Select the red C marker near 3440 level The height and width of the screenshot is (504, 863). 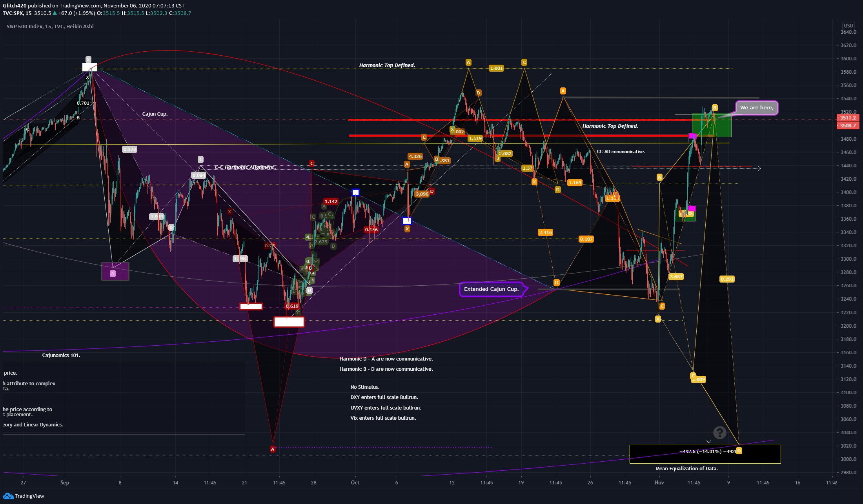[311, 163]
